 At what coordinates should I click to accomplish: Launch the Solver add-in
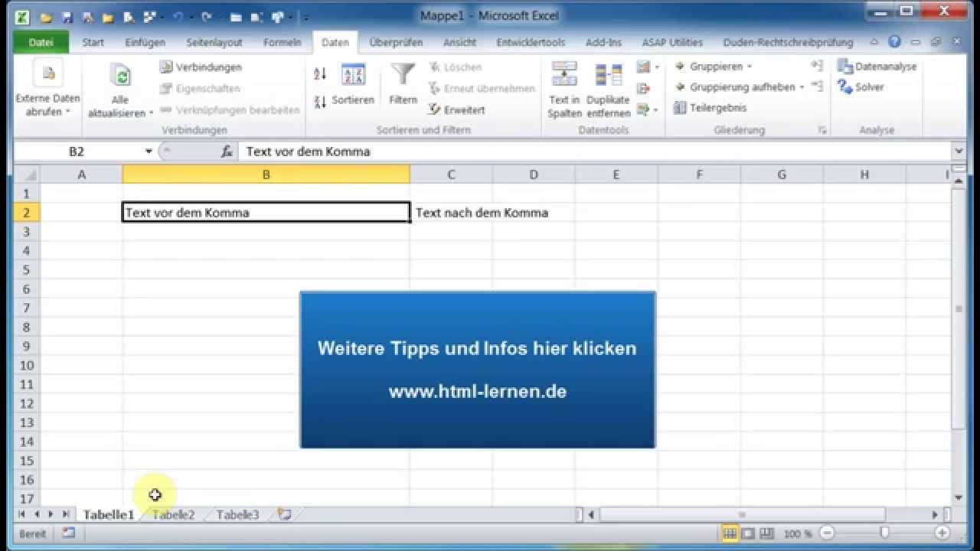click(x=861, y=87)
